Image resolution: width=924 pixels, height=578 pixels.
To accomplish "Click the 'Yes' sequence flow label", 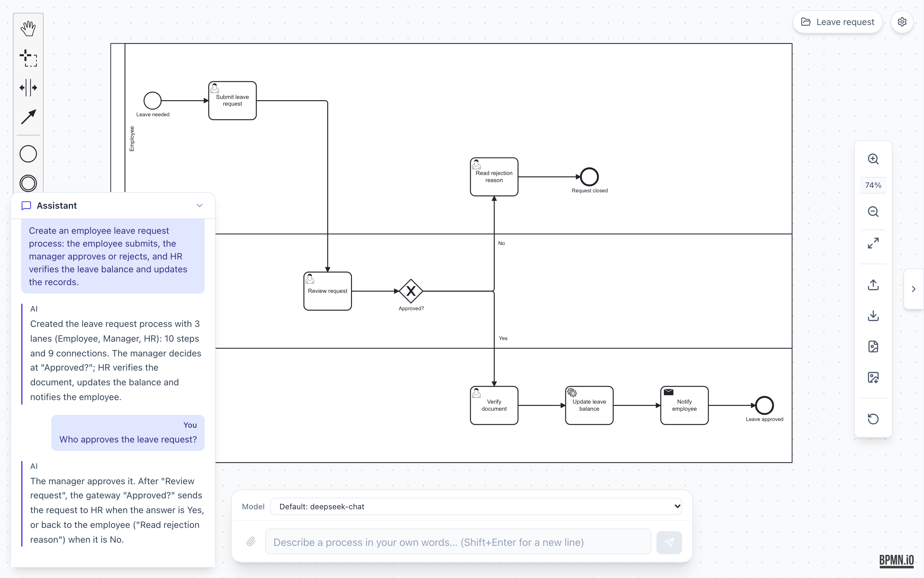I will 503,338.
